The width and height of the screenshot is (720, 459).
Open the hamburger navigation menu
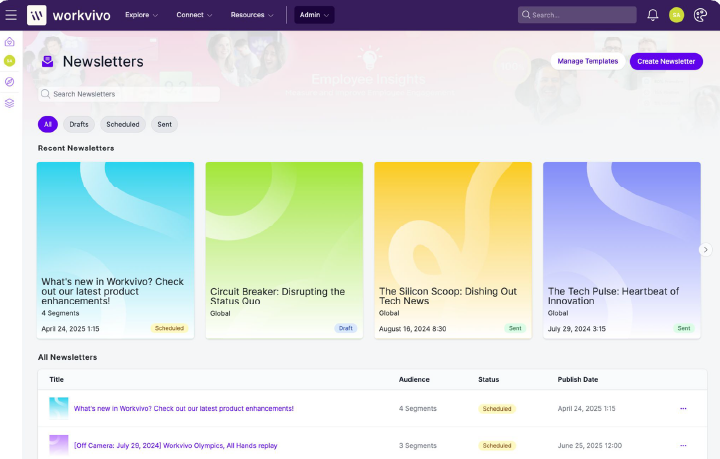tap(11, 15)
